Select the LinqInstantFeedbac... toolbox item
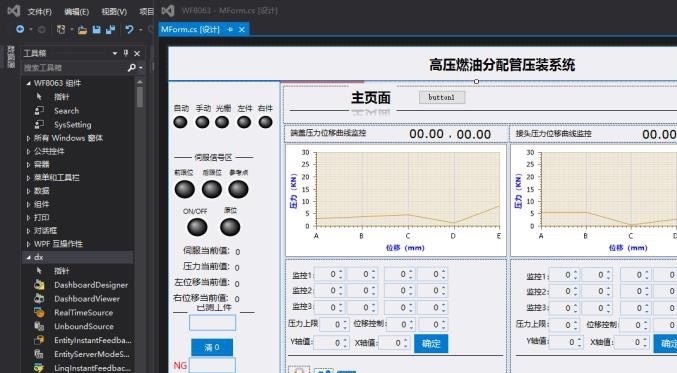 pyautogui.click(x=92, y=368)
